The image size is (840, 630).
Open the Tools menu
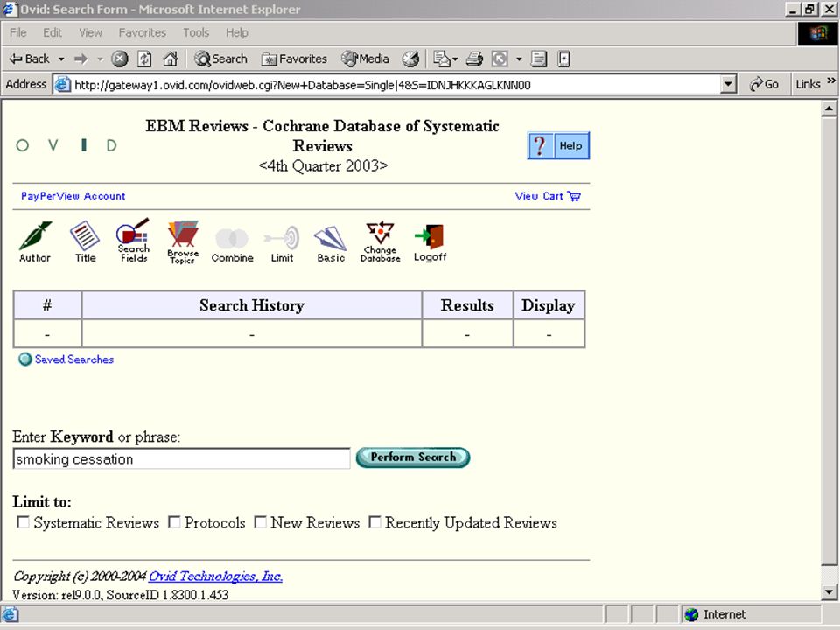[196, 32]
